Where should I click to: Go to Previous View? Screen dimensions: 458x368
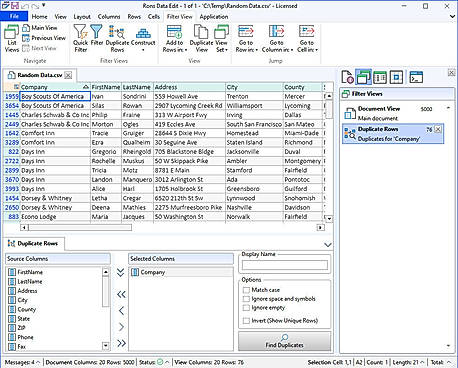click(44, 38)
